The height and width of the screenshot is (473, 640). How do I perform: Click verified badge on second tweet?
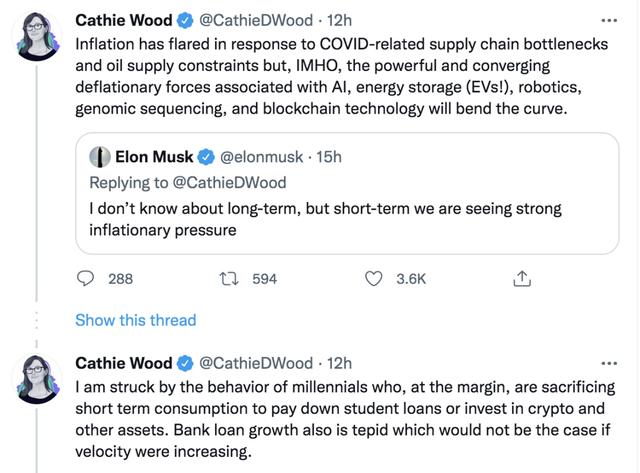(x=186, y=362)
